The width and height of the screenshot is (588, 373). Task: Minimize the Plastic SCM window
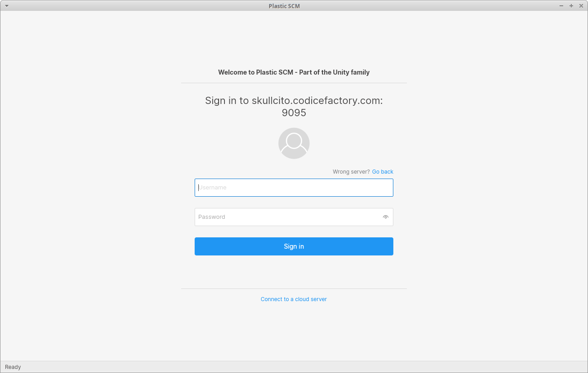pos(561,6)
